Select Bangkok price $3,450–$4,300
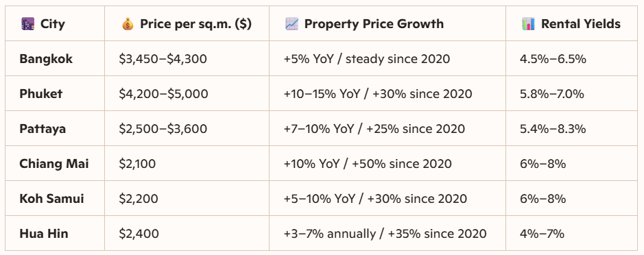644x255 pixels. point(163,59)
